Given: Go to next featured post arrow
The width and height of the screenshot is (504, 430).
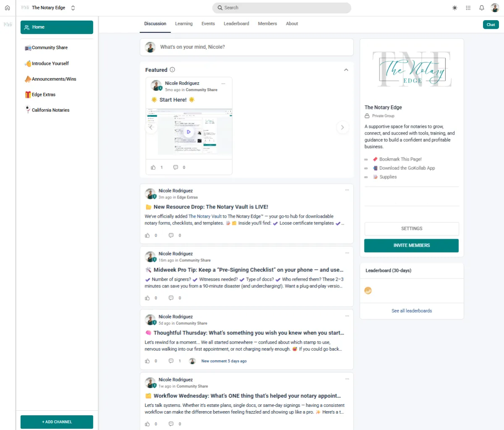Looking at the screenshot, I should point(342,127).
